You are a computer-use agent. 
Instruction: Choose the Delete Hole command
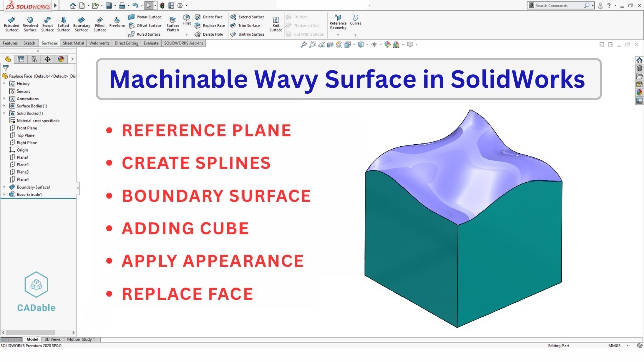click(209, 34)
